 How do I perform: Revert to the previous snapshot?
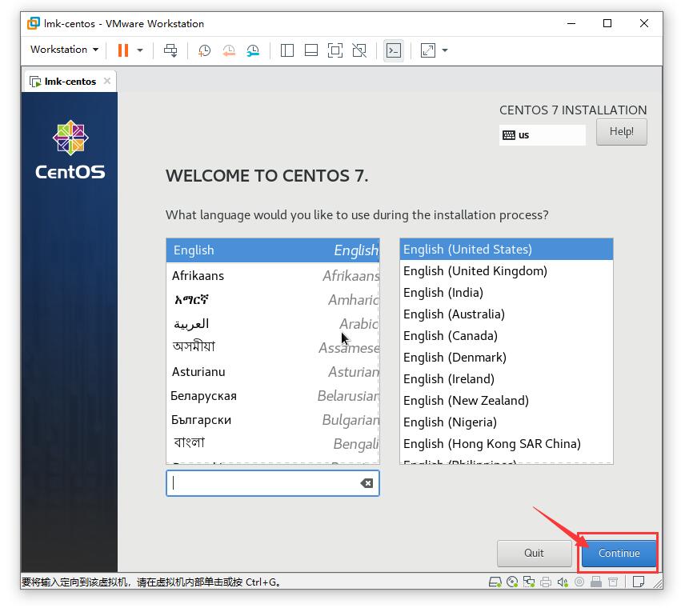(x=229, y=50)
